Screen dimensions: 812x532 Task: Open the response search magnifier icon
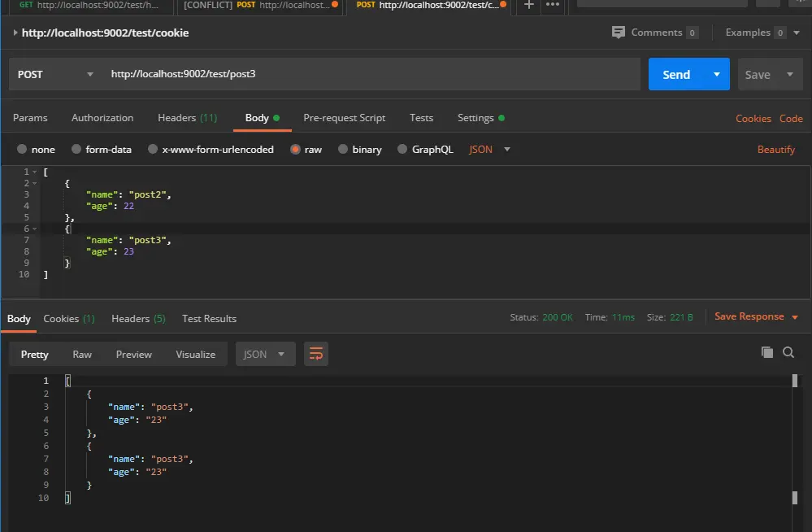[788, 352]
